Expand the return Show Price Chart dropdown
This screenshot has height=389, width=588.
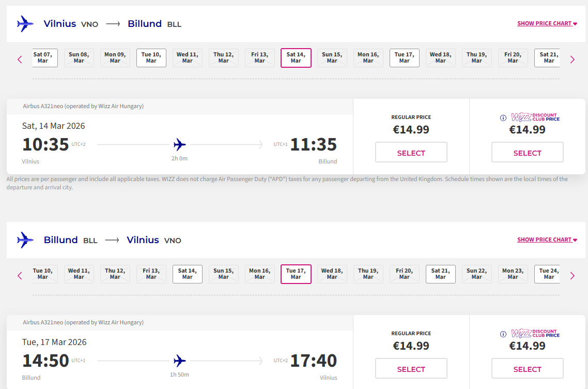click(547, 240)
